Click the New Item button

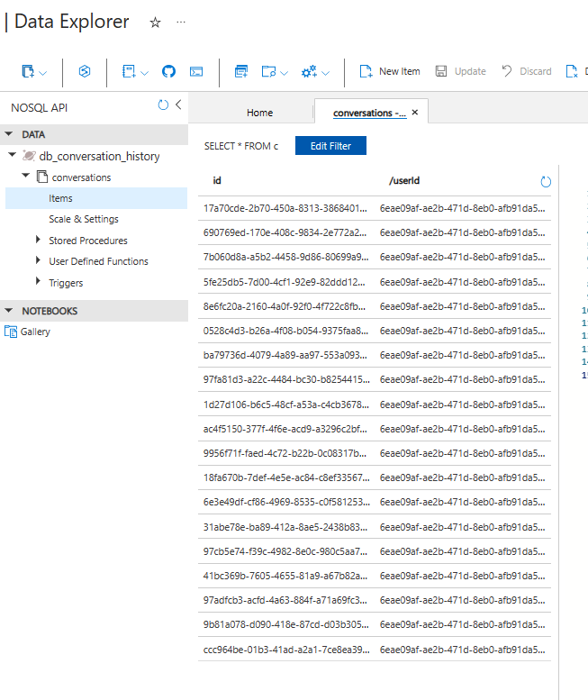point(390,71)
